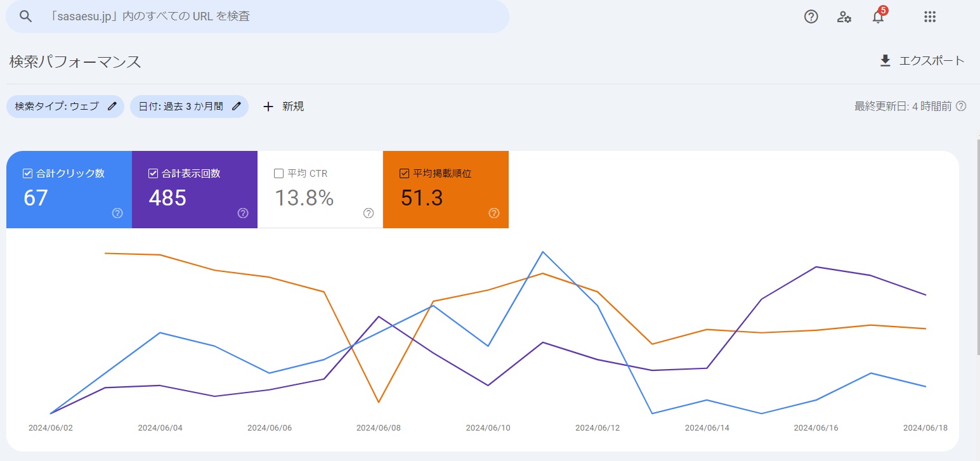Focus the URL inspection search field

(258, 16)
